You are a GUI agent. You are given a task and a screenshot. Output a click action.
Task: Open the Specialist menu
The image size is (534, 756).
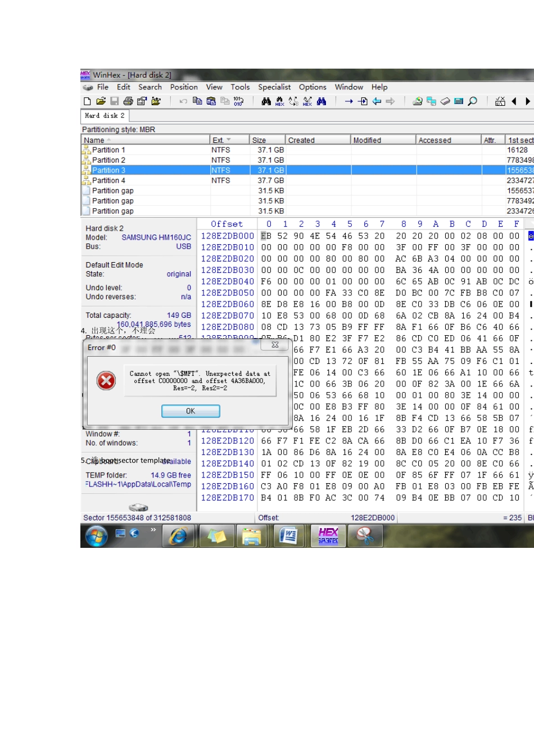[x=274, y=87]
